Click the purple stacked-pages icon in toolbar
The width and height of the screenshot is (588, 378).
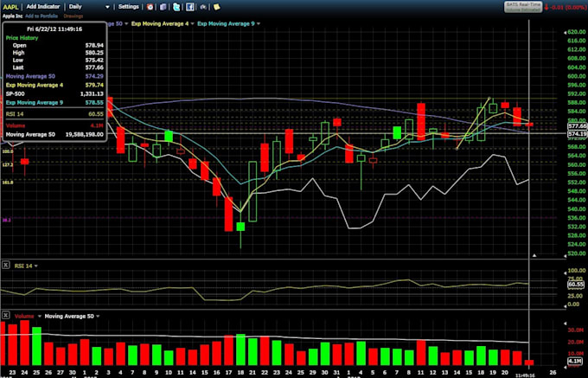[163, 7]
